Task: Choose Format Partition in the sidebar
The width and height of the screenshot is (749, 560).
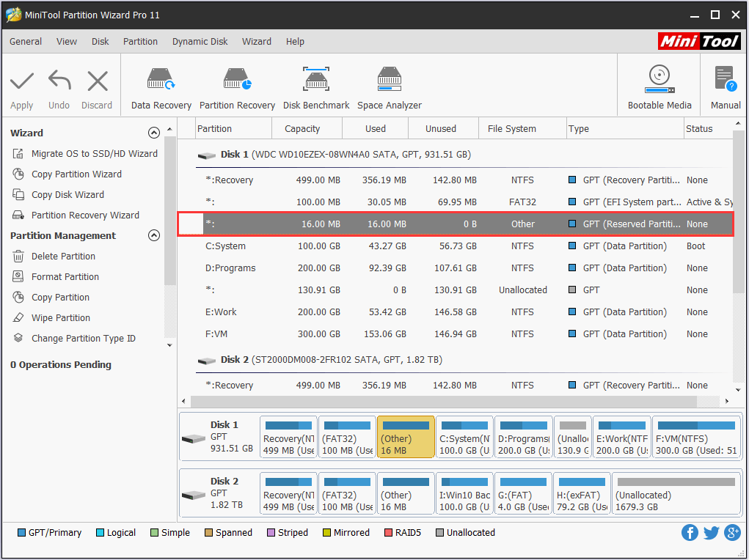Action: point(65,277)
